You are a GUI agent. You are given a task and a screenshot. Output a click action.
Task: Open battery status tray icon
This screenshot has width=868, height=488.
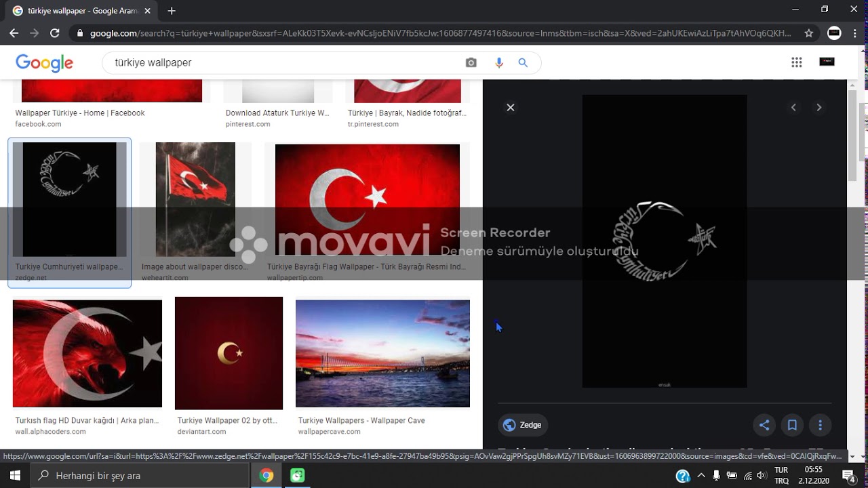732,476
